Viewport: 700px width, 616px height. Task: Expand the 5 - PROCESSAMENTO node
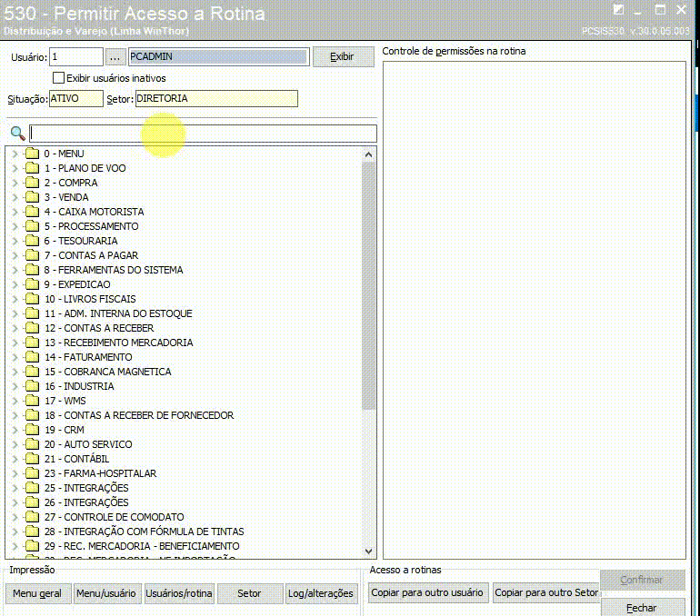pos(15,226)
